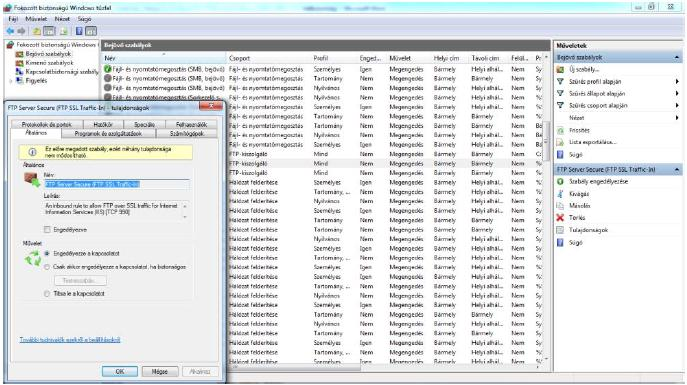Switch to the Hatókör tab
The image size is (687, 385).
point(103,124)
